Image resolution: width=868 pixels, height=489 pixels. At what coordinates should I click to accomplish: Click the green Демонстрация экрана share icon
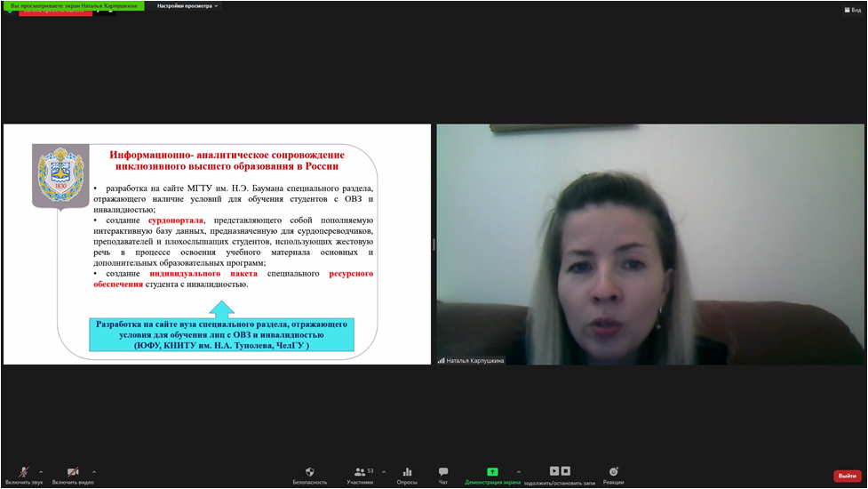(x=492, y=472)
